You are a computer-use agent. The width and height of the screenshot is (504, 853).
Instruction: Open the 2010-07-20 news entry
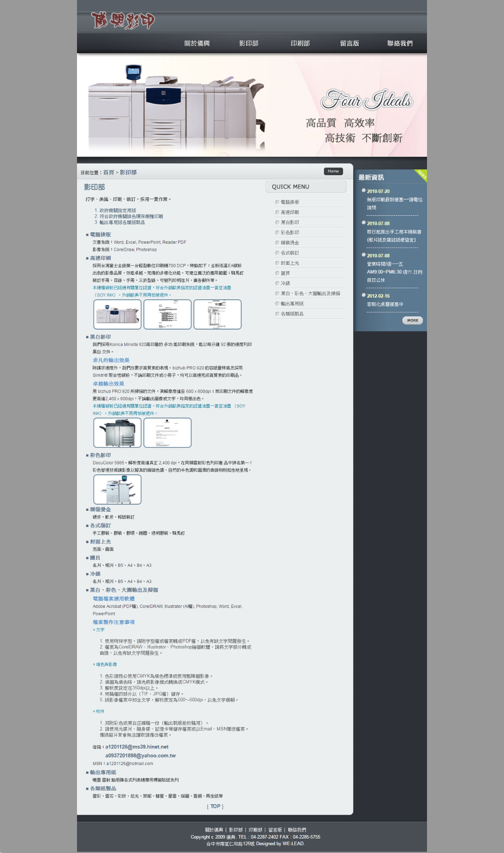pyautogui.click(x=378, y=191)
